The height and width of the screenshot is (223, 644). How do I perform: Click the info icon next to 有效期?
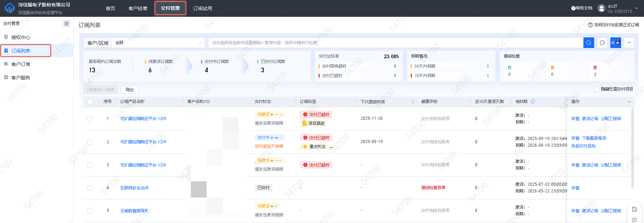[533, 102]
